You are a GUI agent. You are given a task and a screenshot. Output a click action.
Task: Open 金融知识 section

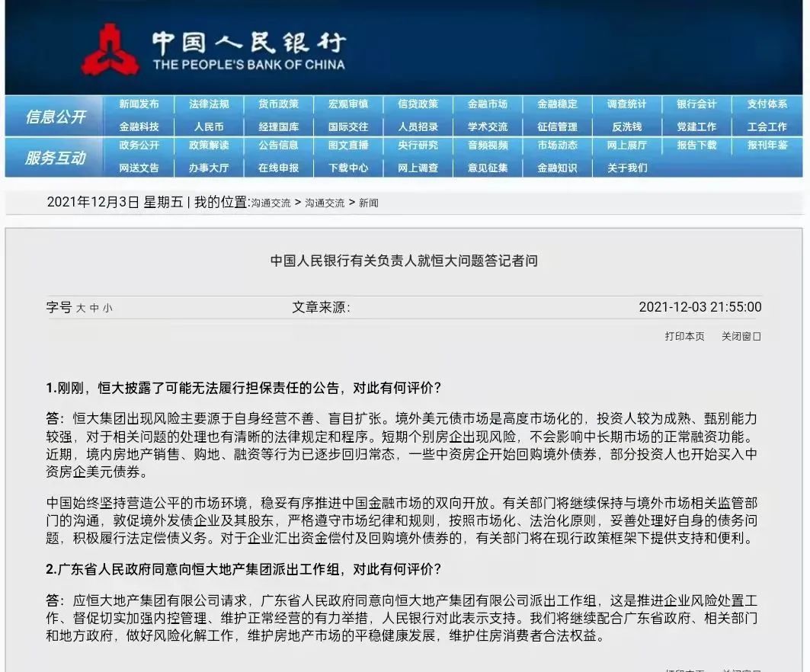557,168
